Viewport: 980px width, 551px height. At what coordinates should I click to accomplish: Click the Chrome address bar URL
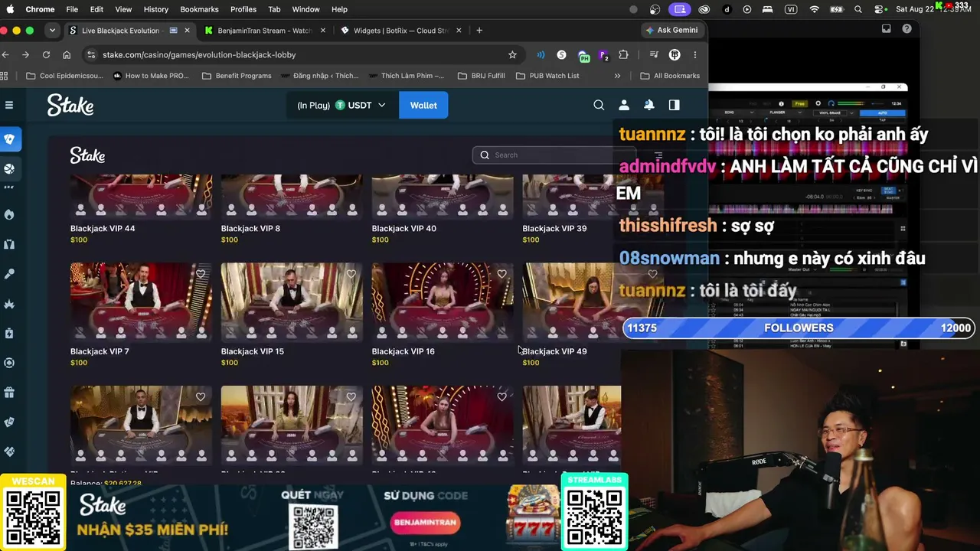pyautogui.click(x=199, y=55)
